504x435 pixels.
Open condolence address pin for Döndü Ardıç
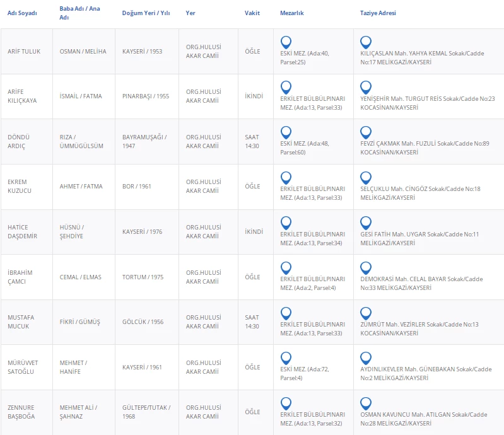(365, 132)
